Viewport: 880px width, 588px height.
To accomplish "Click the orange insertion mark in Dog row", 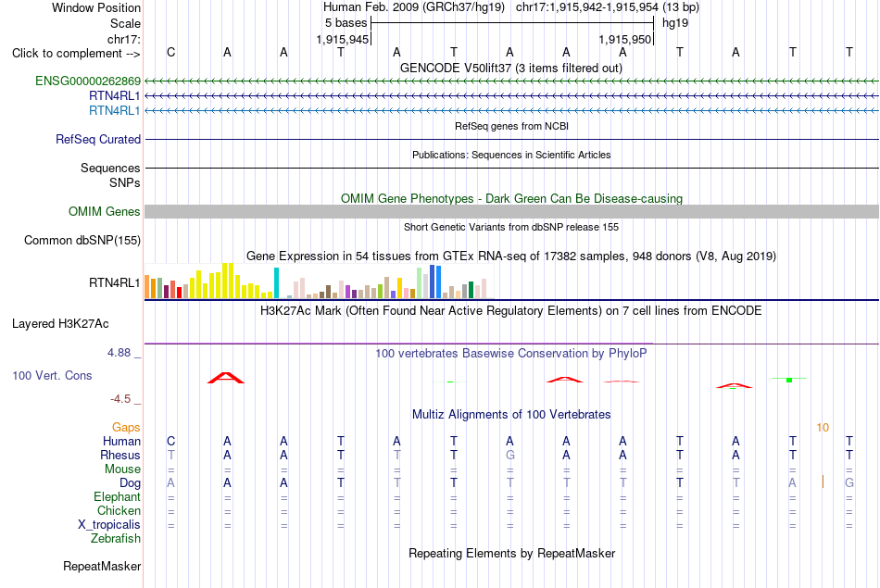I will [823, 482].
